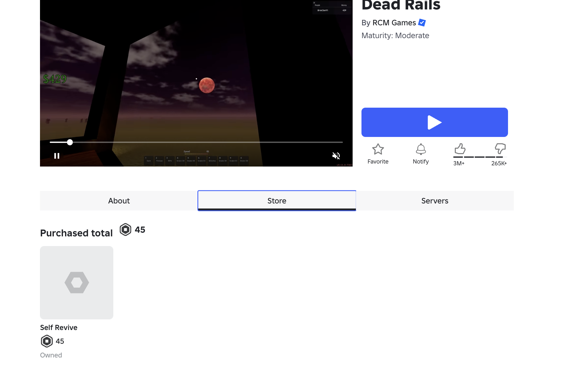Click the Purchased total amount of 45
The image size is (588, 366).
(x=140, y=230)
